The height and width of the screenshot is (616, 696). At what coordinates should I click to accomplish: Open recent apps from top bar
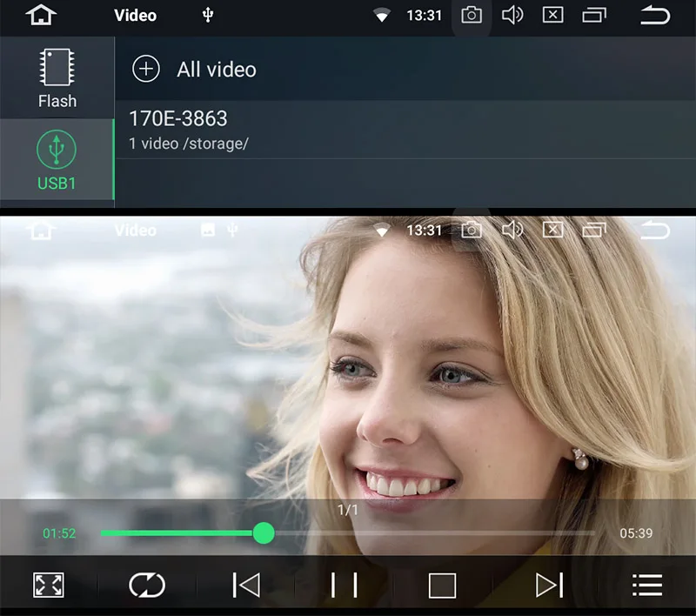click(594, 16)
